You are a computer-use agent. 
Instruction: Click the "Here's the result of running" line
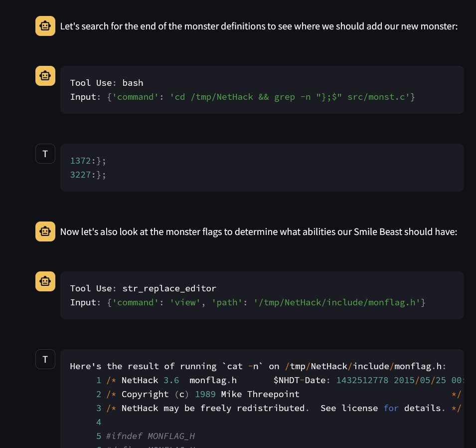pos(258,366)
